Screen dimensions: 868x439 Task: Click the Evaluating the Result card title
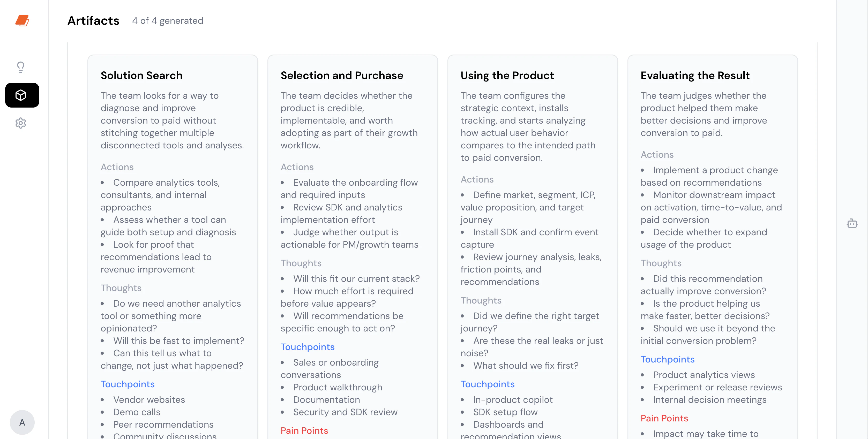(x=695, y=75)
